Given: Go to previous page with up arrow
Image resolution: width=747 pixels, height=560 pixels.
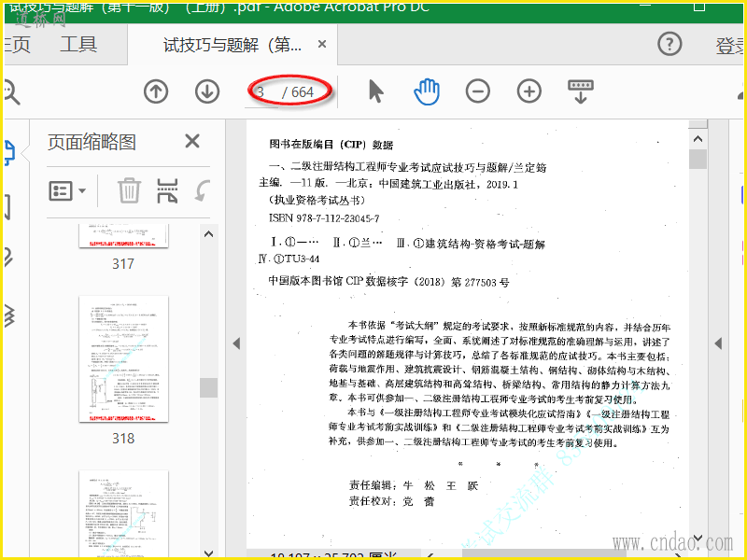Looking at the screenshot, I should pos(156,91).
